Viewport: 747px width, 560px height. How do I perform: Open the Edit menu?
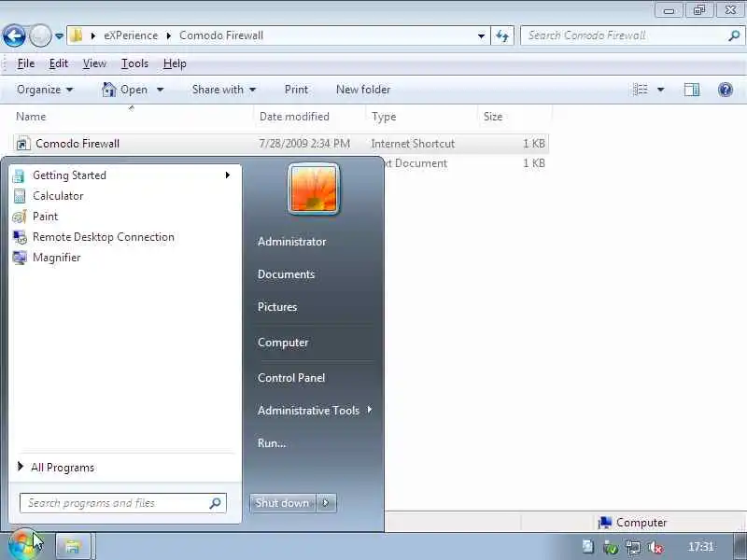59,63
